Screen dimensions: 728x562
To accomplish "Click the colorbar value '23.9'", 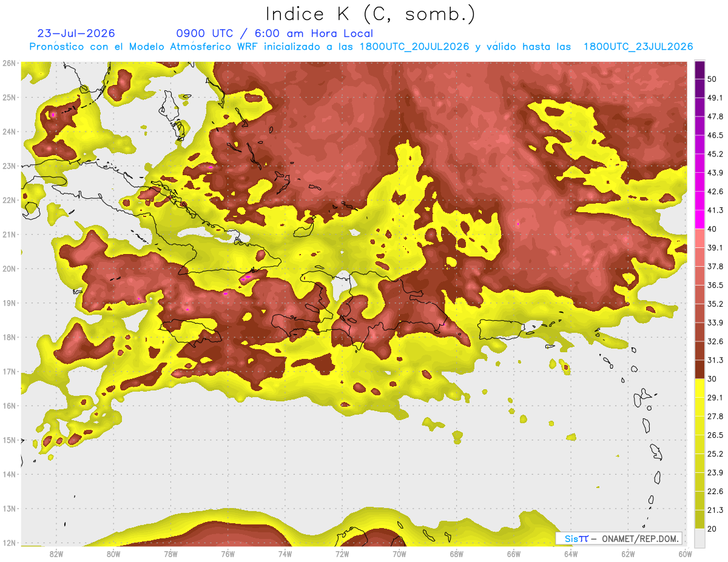I will click(x=715, y=473).
